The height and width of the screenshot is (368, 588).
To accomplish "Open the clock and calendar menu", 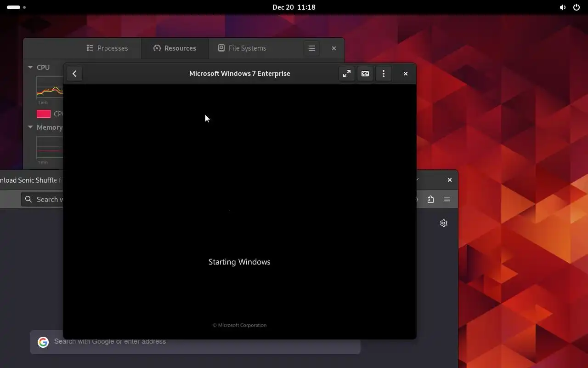I will coord(294,7).
